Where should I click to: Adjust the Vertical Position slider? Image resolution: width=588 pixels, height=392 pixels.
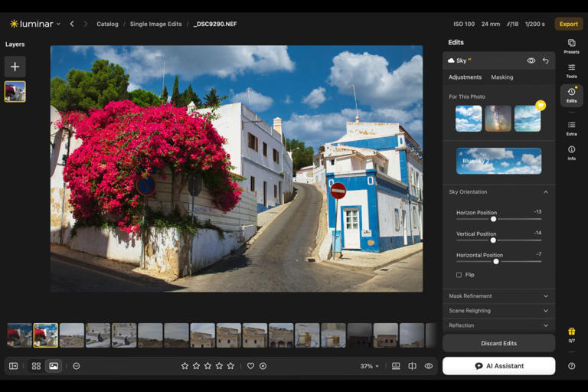coord(493,240)
